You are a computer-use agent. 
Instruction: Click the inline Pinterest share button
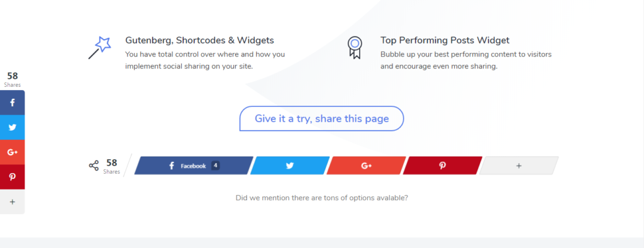coord(442,166)
